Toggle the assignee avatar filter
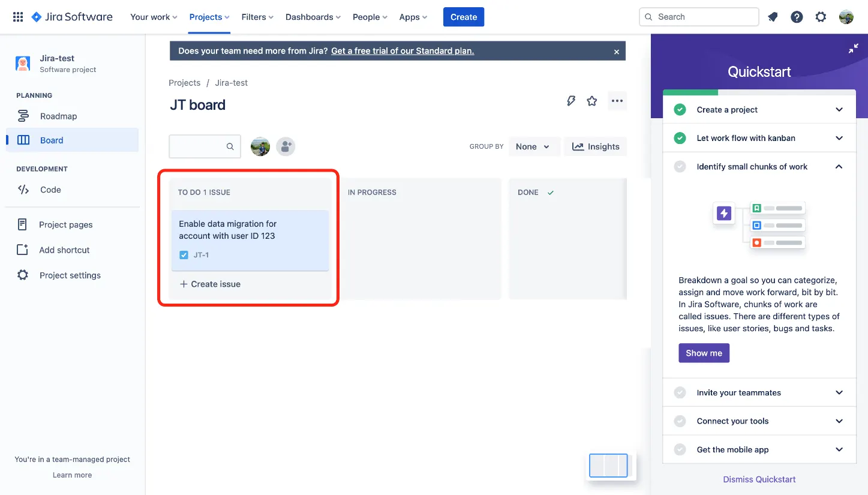 [x=260, y=146]
